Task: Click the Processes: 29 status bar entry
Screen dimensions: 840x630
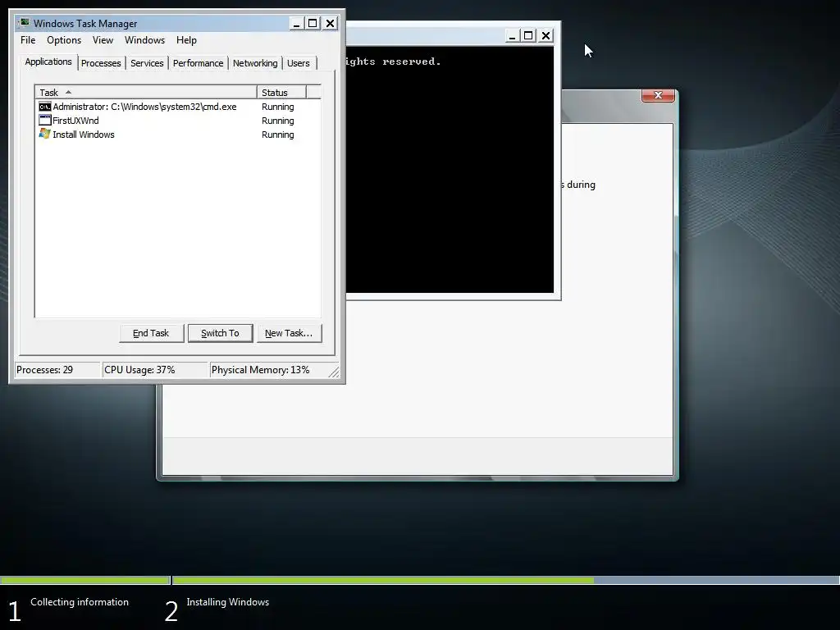Action: [x=57, y=370]
